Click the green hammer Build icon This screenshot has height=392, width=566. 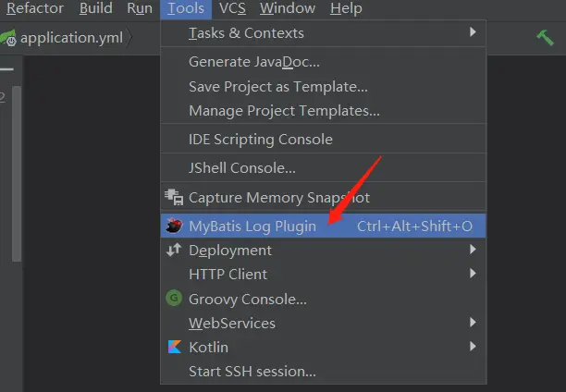(x=545, y=37)
